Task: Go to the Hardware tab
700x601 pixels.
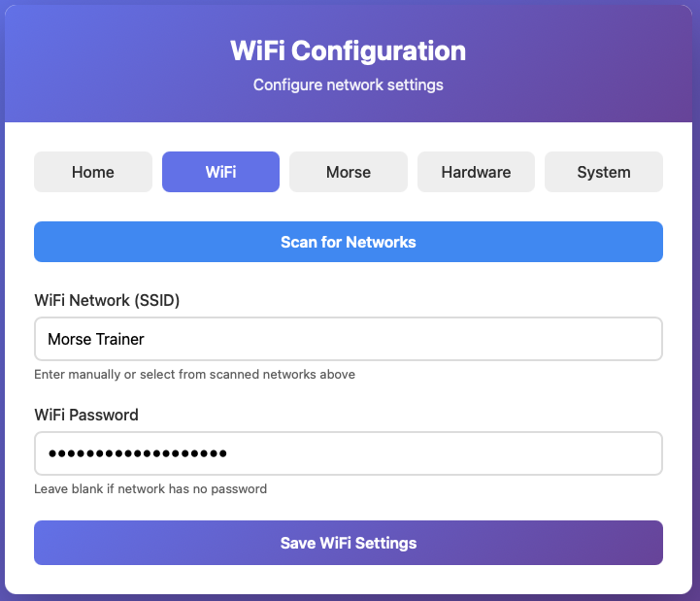Action: coord(476,172)
